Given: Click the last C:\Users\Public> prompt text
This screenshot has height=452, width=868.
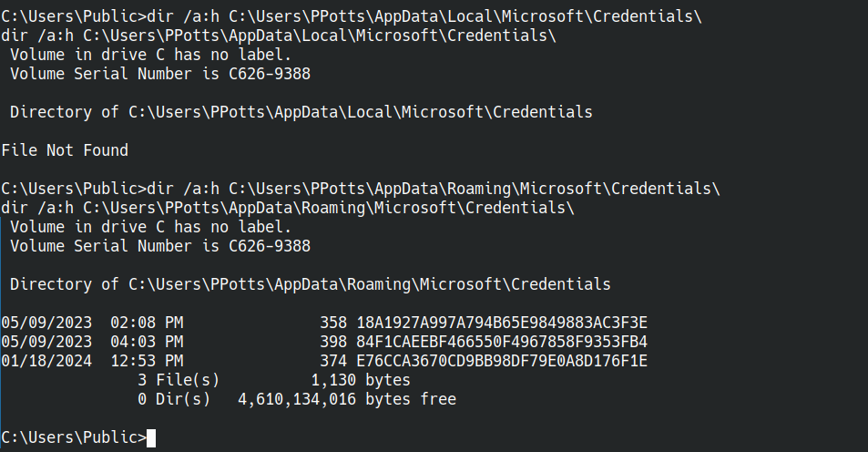Looking at the screenshot, I should 74,437.
